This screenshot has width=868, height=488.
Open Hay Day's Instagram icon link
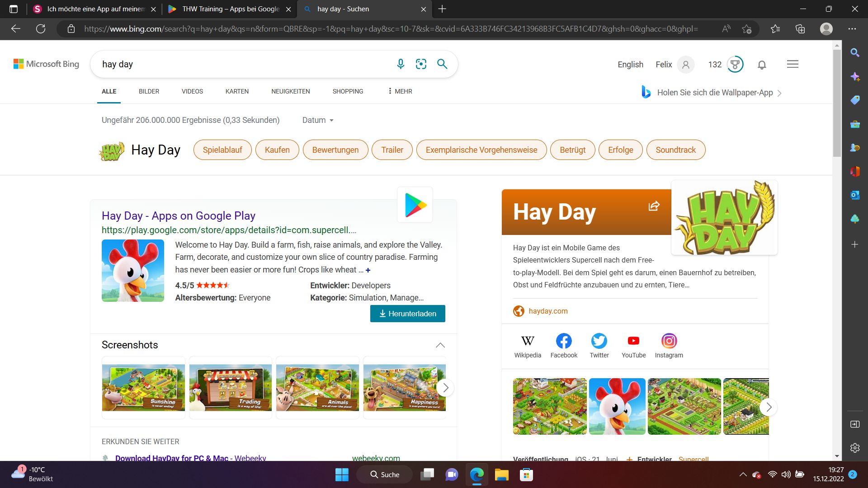pyautogui.click(x=669, y=341)
